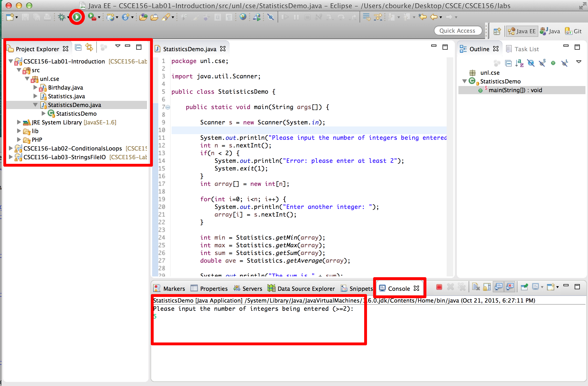The image size is (588, 386).
Task: Switch to the Java EE perspective
Action: point(522,31)
